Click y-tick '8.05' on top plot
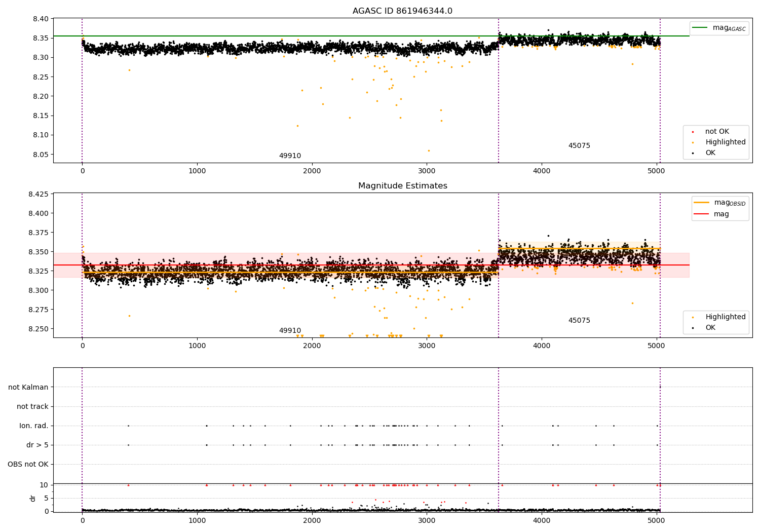Viewport: 760px width, 532px height. pos(41,155)
